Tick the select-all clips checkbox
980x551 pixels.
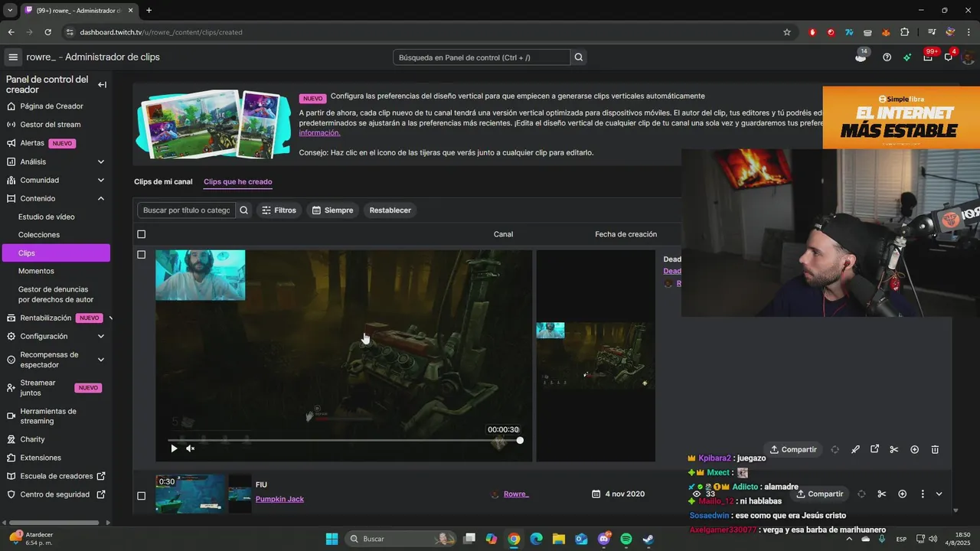(141, 234)
